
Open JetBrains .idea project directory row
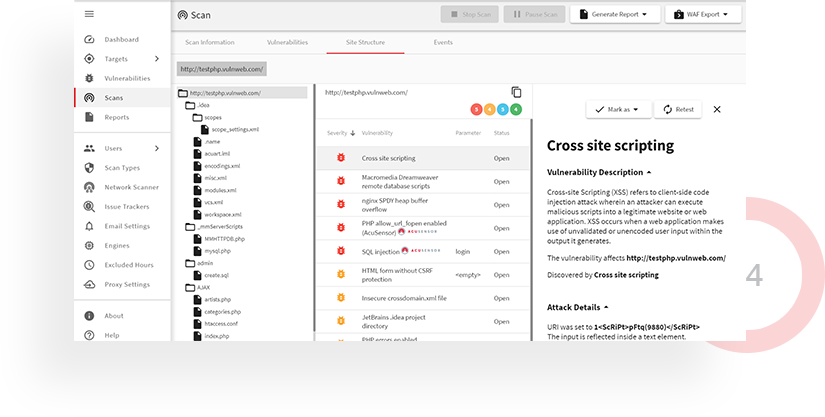[422, 321]
